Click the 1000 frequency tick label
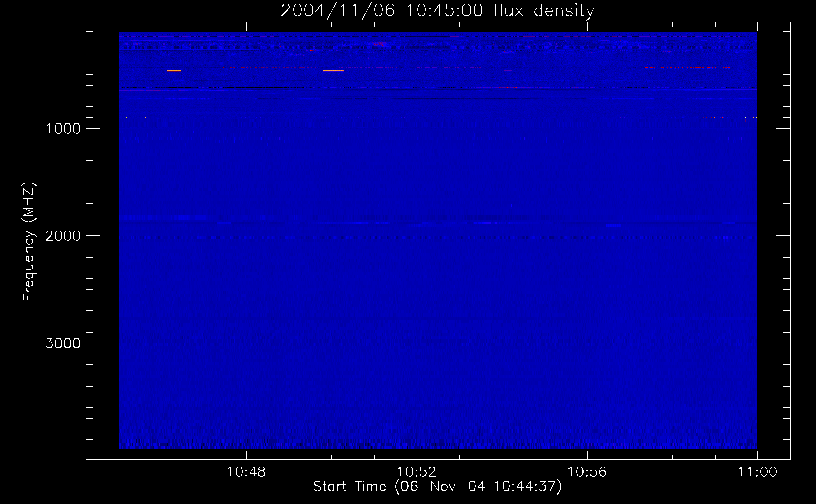The image size is (816, 504). click(x=63, y=129)
